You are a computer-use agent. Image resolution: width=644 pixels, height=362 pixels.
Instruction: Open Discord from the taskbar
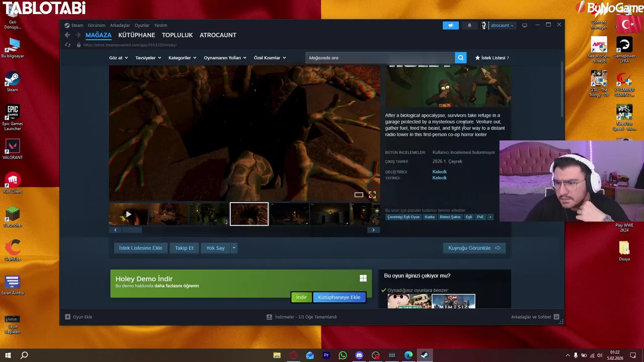pyautogui.click(x=359, y=355)
